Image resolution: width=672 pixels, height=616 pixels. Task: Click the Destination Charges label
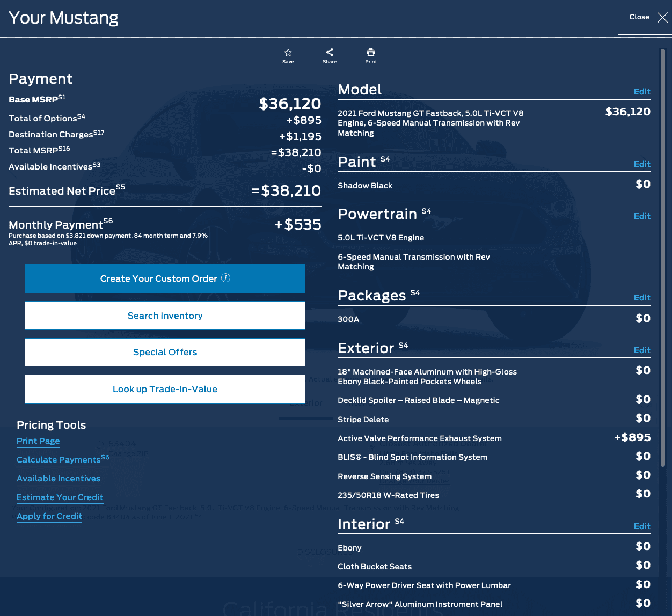coord(56,134)
